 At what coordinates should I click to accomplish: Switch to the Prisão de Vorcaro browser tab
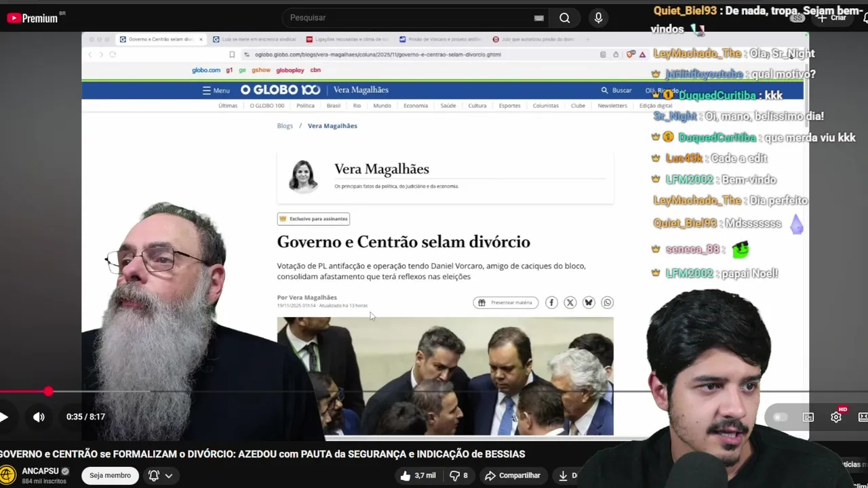pos(440,39)
